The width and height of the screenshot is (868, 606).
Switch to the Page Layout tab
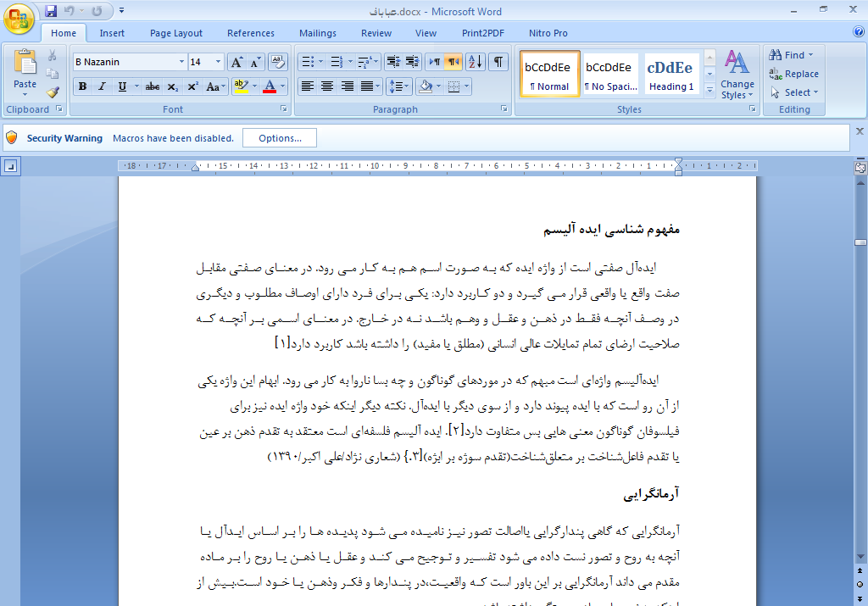[x=176, y=33]
